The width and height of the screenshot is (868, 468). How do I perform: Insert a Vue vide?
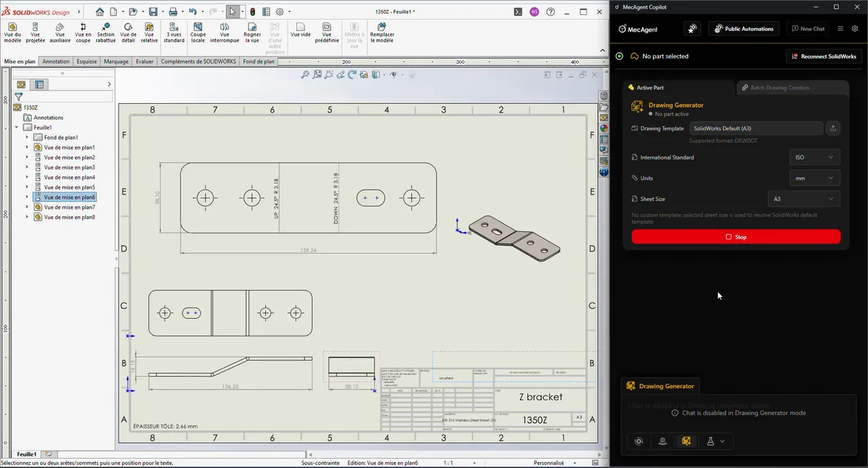point(300,30)
